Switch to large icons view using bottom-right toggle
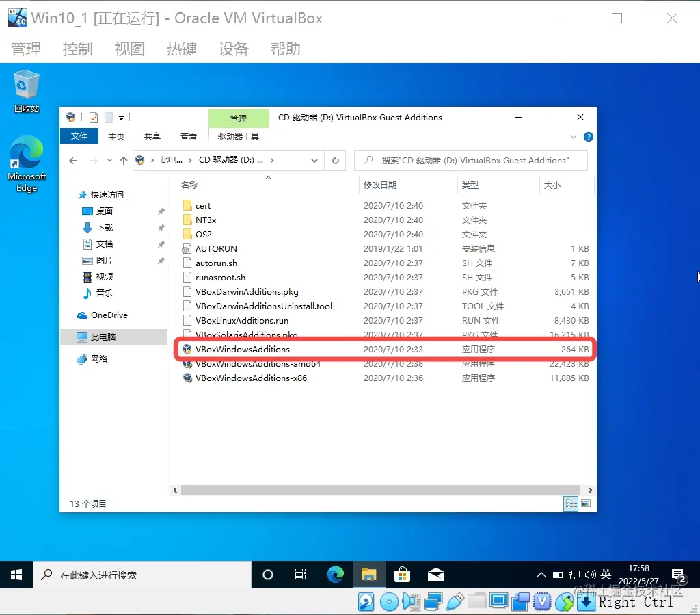700x615 pixels. (586, 503)
